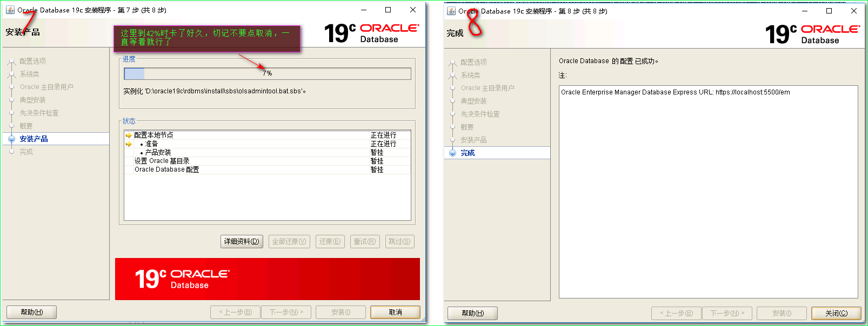Open 详细资料(D) details
This screenshot has width=868, height=326.
coord(242,241)
